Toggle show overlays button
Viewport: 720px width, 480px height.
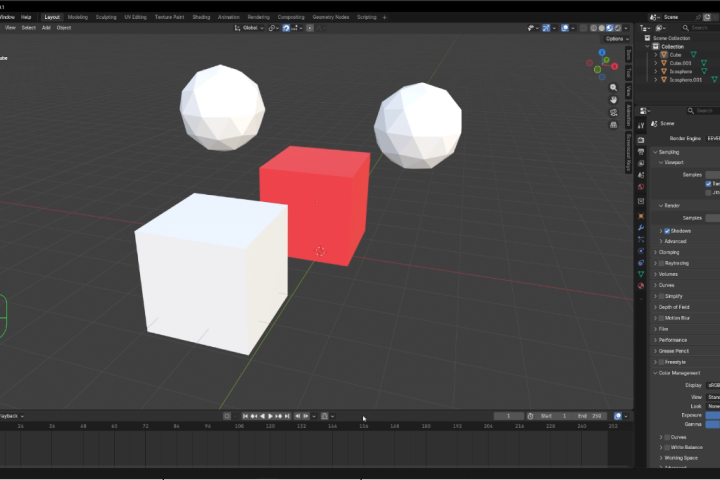point(565,28)
